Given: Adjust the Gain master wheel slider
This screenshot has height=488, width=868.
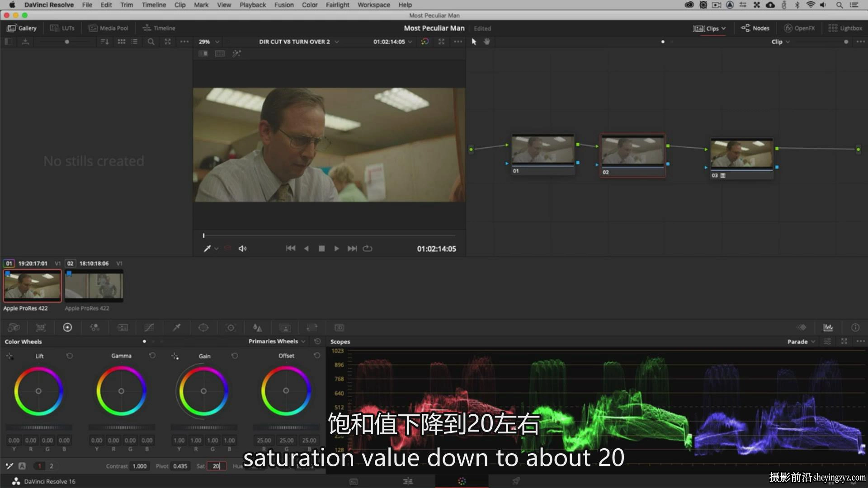Looking at the screenshot, I should 204,427.
